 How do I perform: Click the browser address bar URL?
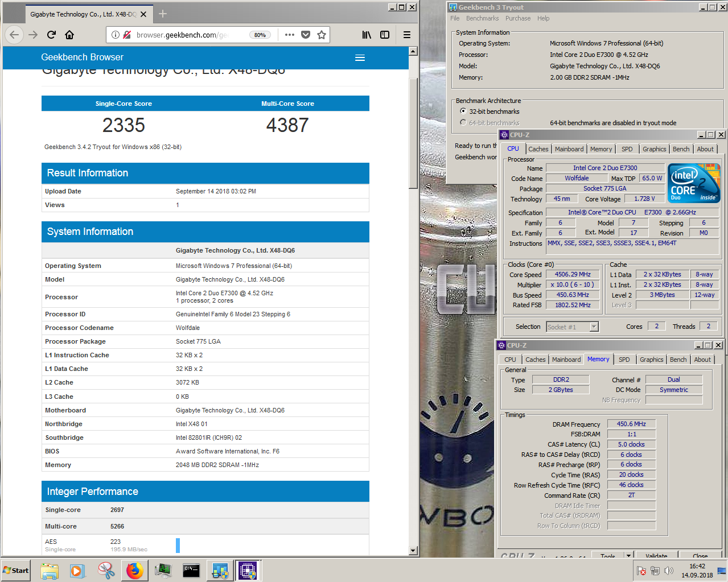pos(182,35)
